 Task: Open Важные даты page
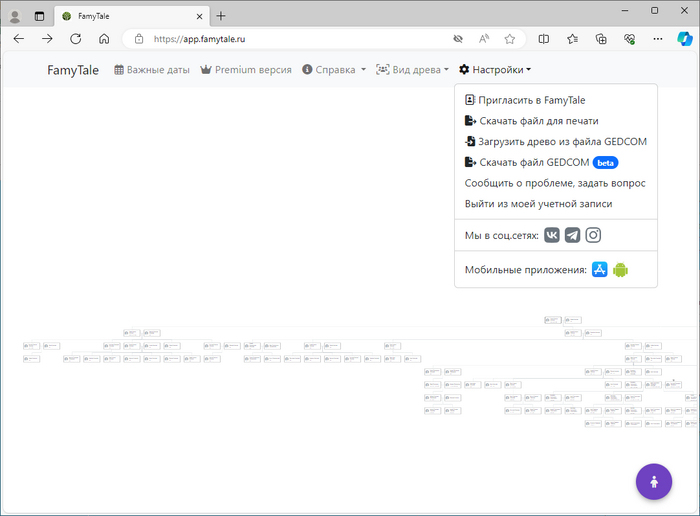click(152, 70)
